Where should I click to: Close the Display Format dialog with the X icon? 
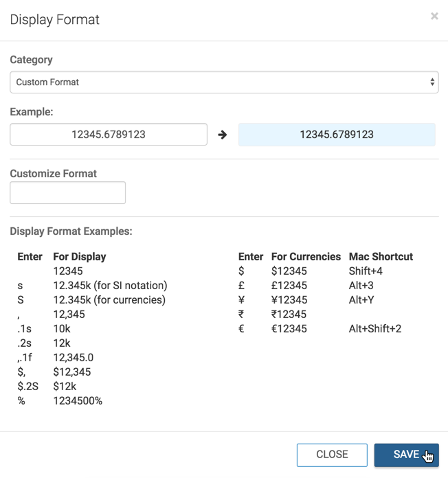click(x=434, y=16)
